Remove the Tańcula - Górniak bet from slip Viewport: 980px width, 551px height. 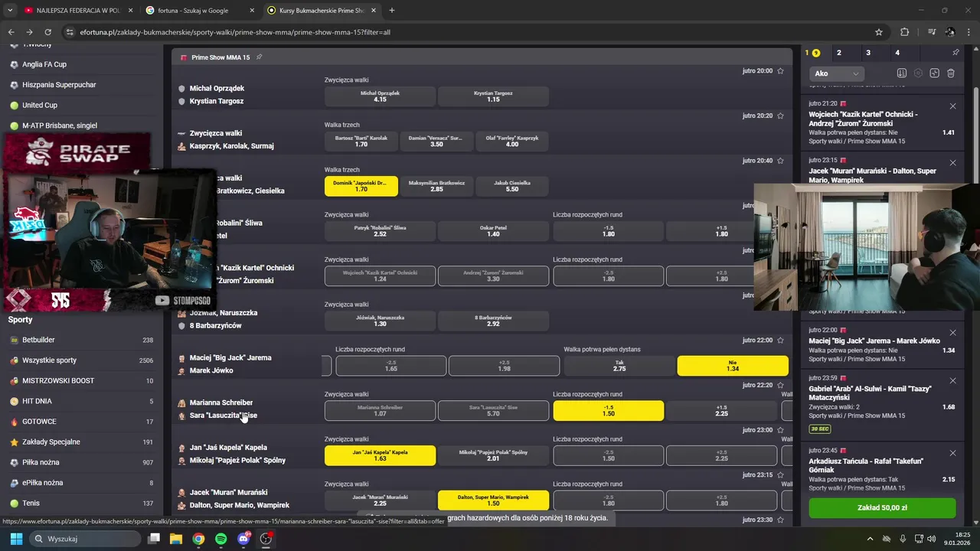(952, 453)
